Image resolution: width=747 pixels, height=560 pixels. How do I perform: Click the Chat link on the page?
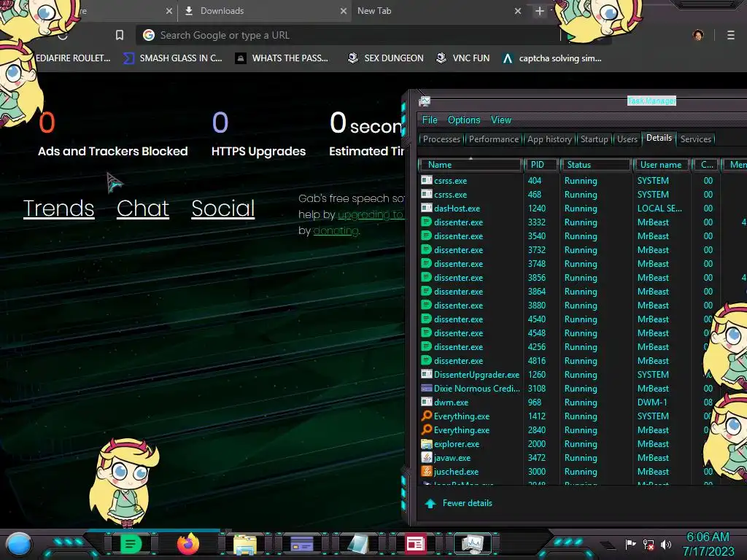click(142, 208)
